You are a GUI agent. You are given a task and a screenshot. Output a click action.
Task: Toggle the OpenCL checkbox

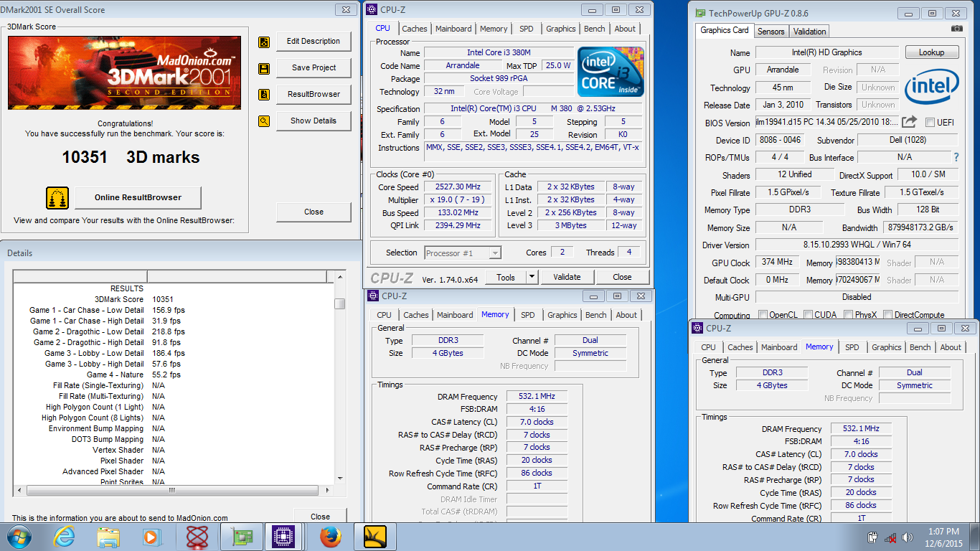coord(763,315)
